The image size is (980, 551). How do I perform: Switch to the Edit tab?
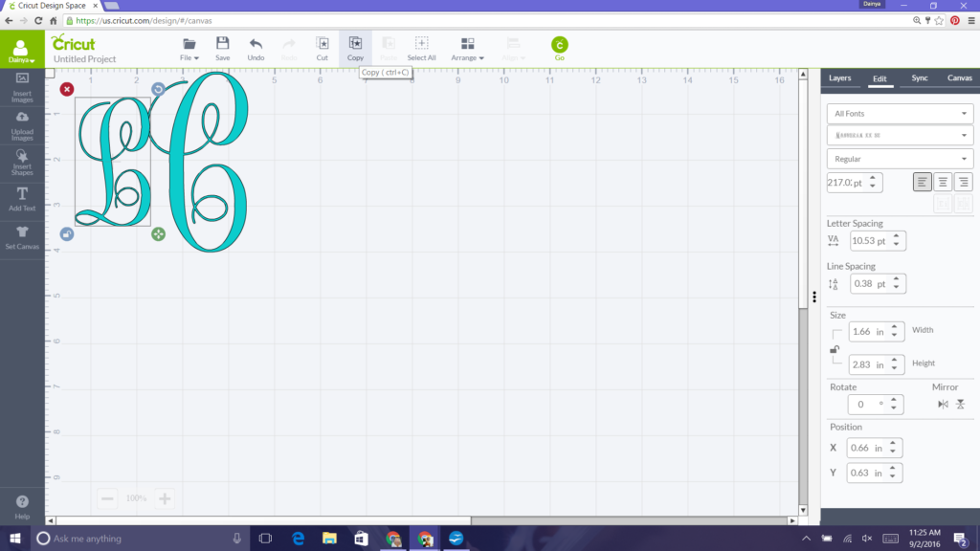pos(880,78)
